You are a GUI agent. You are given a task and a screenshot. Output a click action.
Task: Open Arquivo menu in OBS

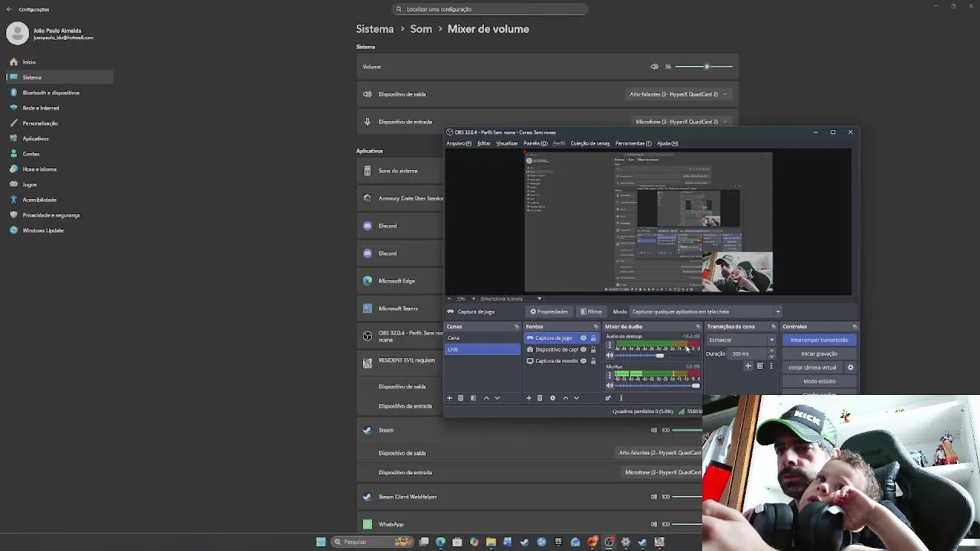[x=459, y=143]
